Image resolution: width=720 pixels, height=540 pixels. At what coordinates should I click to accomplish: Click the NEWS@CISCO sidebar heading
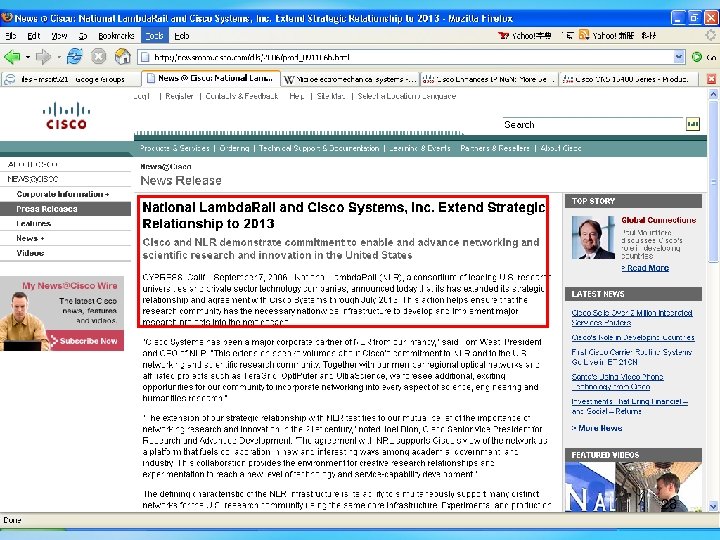[x=33, y=179]
